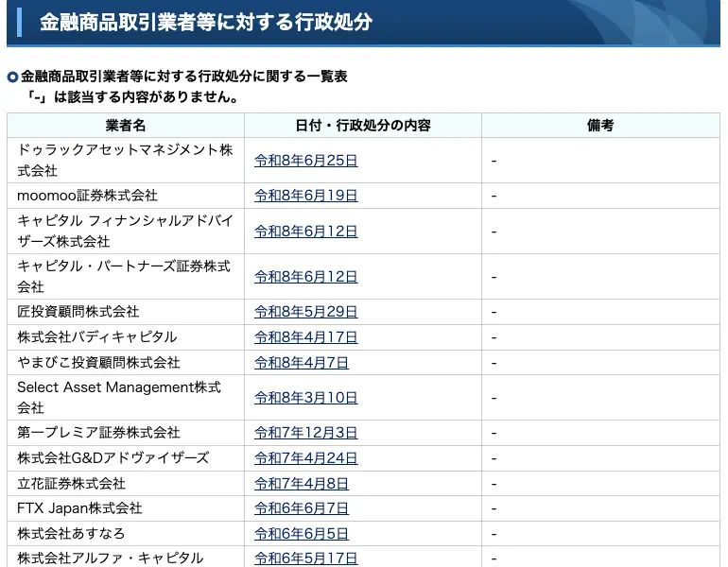Select キャピタル フィナンシャルアドバイザーズ株式会社 name cell
728x567 pixels.
click(126, 232)
